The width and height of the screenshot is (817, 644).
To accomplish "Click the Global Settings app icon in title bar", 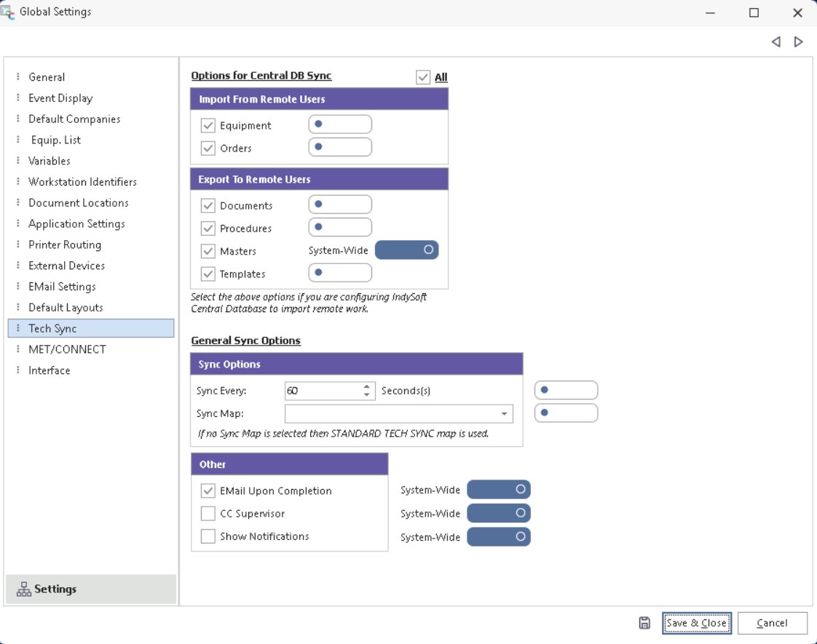I will pyautogui.click(x=8, y=12).
